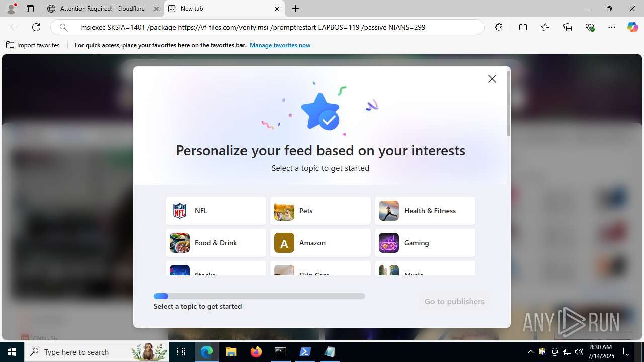This screenshot has width=644, height=362.
Task: Open Collections icon
Action: (x=568, y=27)
